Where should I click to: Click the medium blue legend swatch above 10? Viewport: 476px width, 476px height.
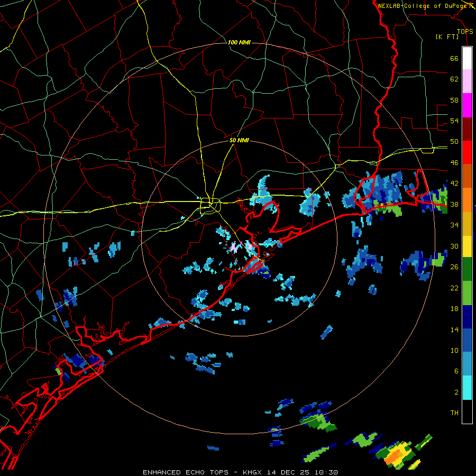[x=467, y=340]
